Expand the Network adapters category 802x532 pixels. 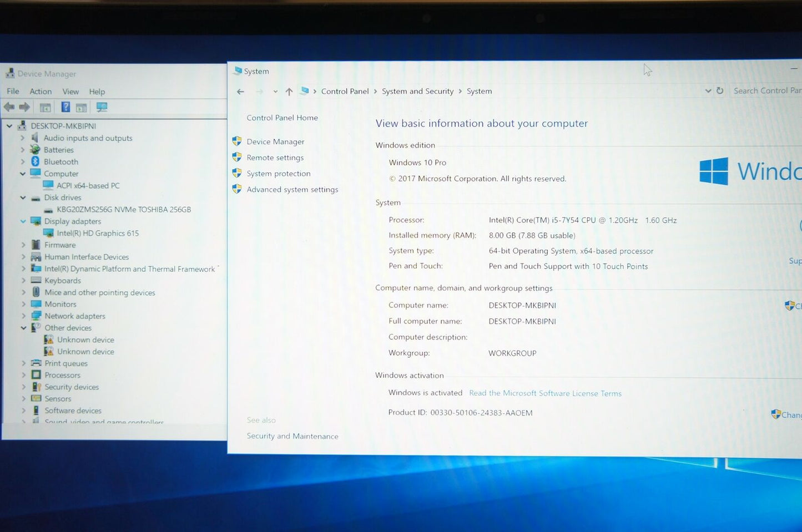[x=23, y=316]
